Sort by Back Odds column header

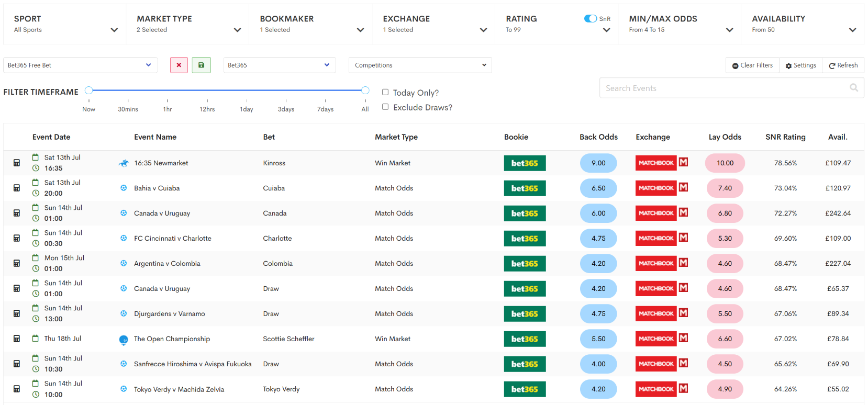pyautogui.click(x=598, y=137)
